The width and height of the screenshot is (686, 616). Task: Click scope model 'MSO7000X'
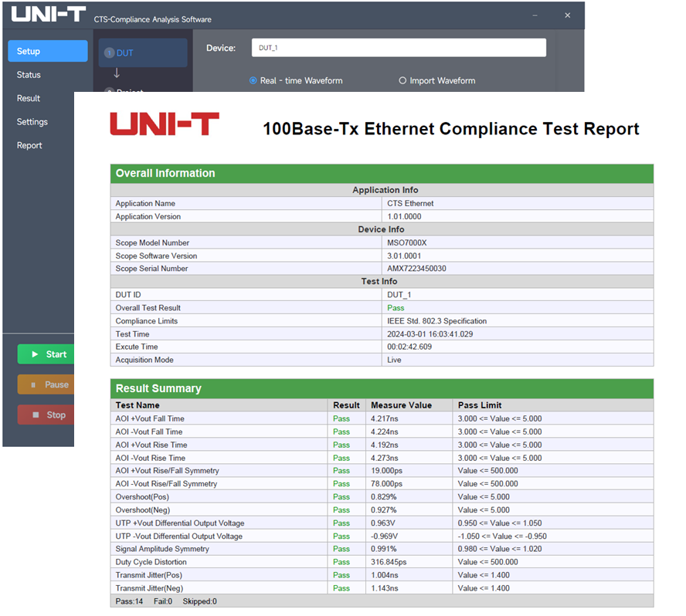click(x=407, y=242)
